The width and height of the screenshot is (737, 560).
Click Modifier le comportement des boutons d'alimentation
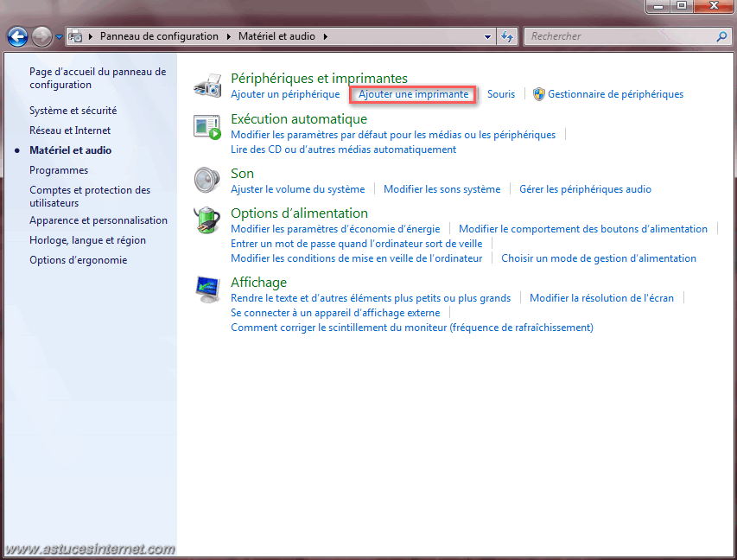pos(583,229)
